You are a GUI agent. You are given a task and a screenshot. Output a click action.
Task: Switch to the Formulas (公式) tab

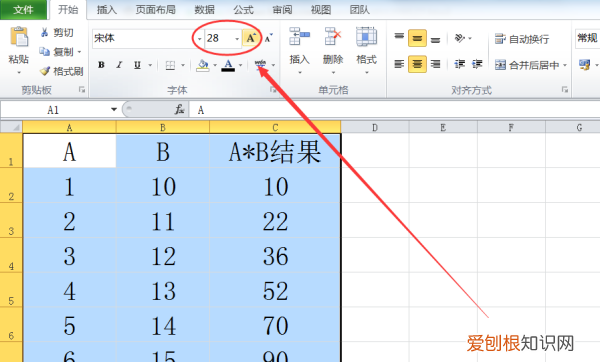[243, 10]
